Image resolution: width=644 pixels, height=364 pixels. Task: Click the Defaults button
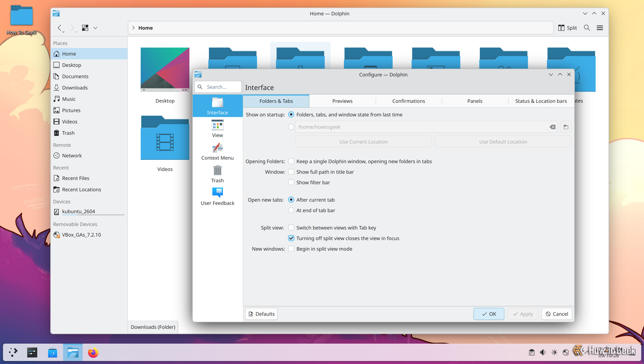[x=261, y=314]
